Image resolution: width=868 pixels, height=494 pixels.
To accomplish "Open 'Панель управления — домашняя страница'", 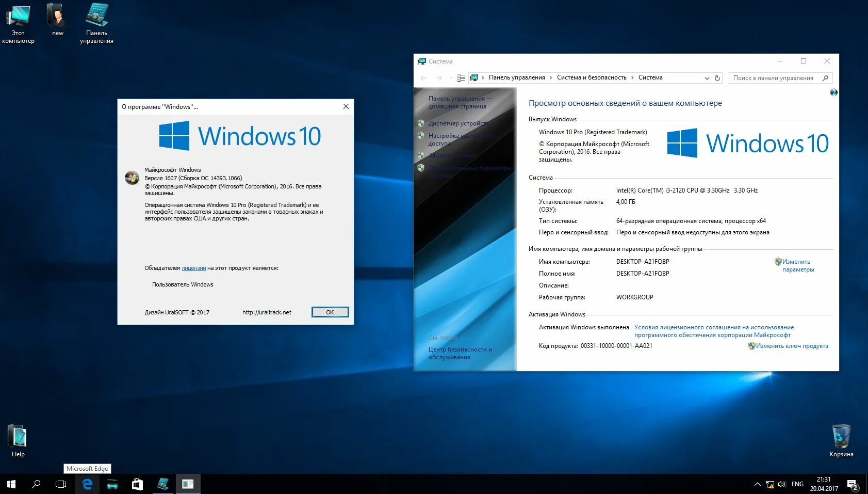I will click(x=460, y=102).
